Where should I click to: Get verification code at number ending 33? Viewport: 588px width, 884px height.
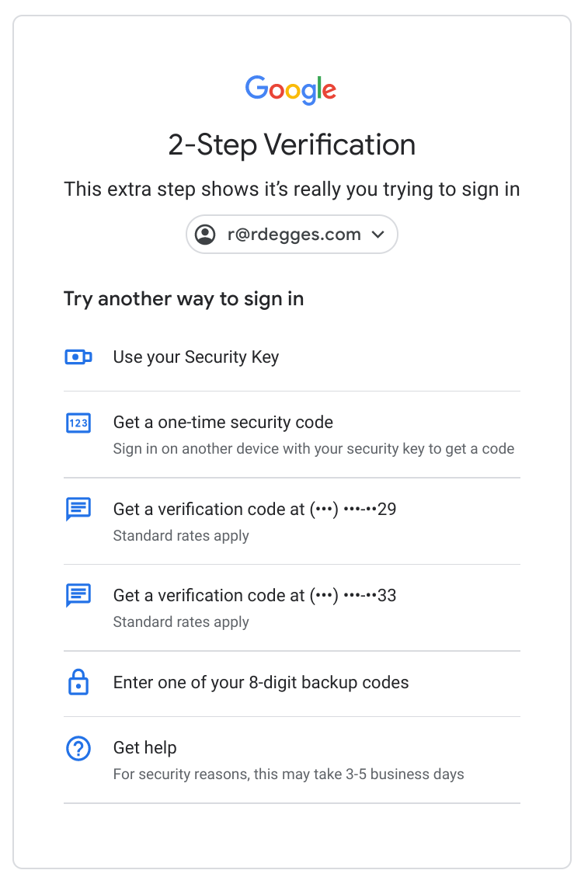(255, 596)
